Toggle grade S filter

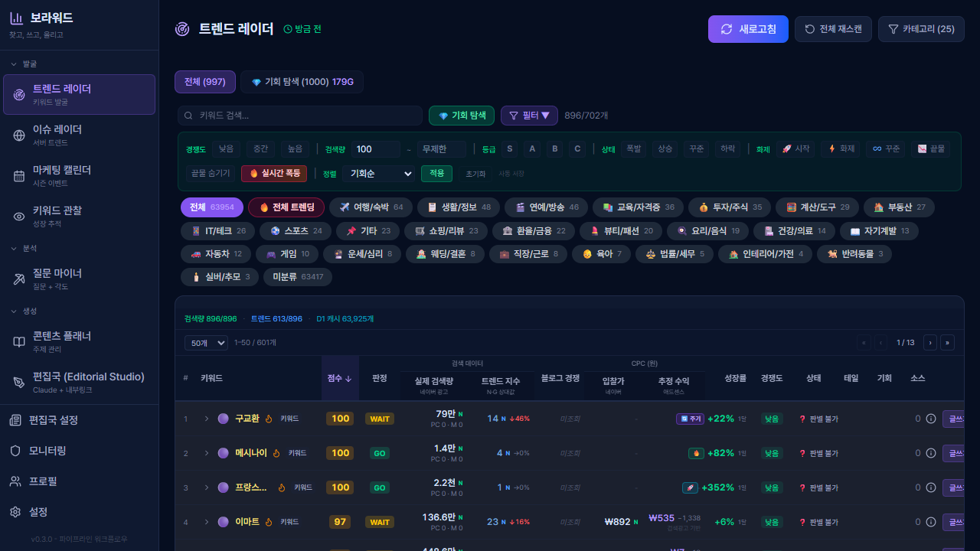[x=509, y=149]
